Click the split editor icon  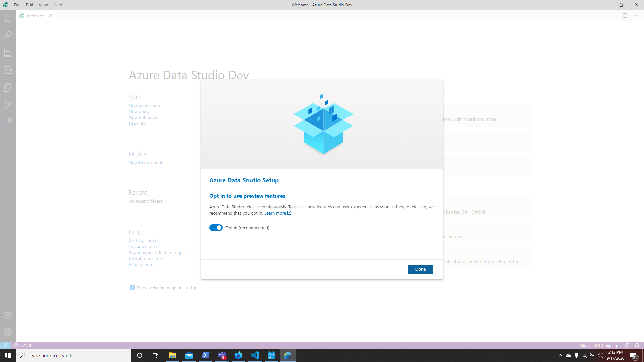coord(625,16)
